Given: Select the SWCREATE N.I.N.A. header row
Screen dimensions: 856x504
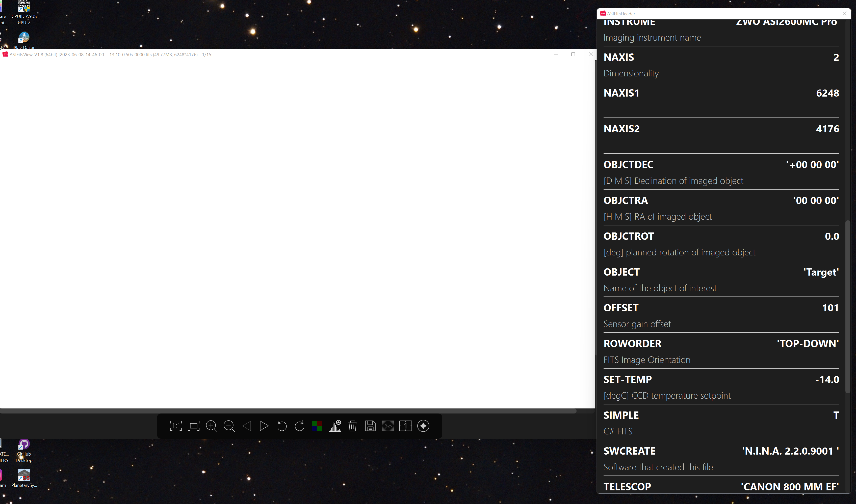Looking at the screenshot, I should click(721, 458).
